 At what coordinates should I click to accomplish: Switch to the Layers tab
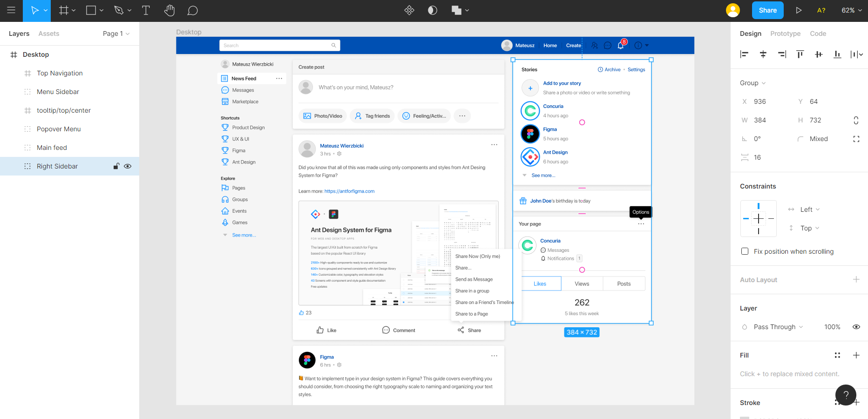coord(19,34)
